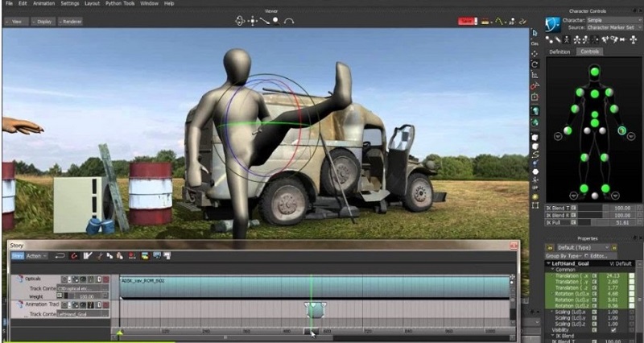The height and width of the screenshot is (343, 644).
Task: Switch to the Definition tab
Action: point(559,52)
